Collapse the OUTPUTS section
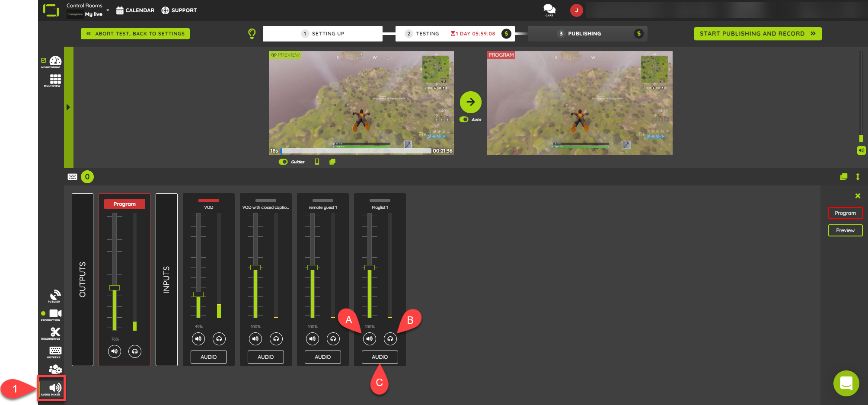The width and height of the screenshot is (868, 405). pyautogui.click(x=83, y=280)
